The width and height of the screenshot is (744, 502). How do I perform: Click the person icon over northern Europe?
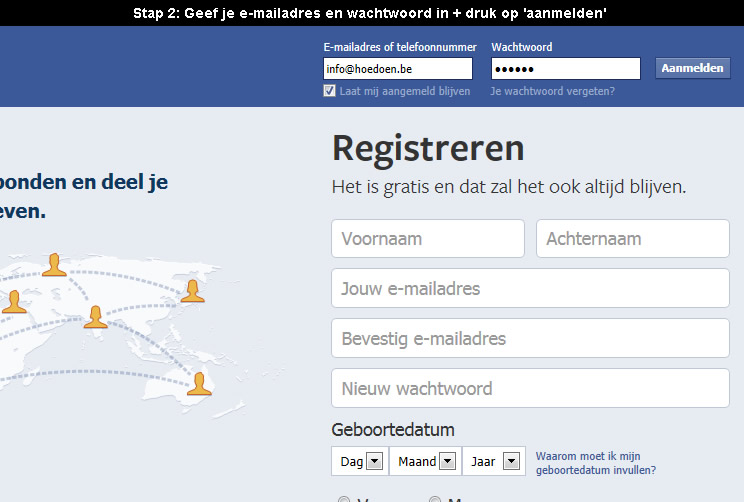tap(54, 265)
